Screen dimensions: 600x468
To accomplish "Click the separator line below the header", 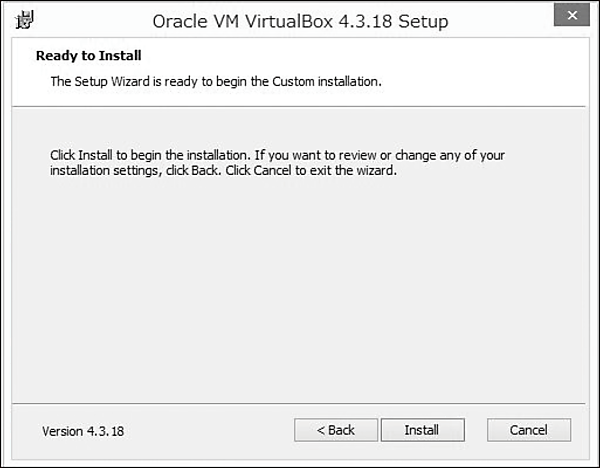I will [300, 105].
